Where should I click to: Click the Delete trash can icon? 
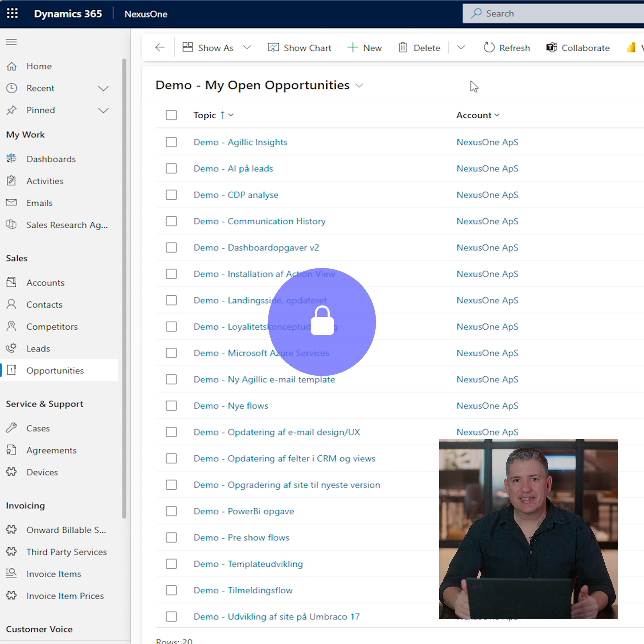point(403,48)
